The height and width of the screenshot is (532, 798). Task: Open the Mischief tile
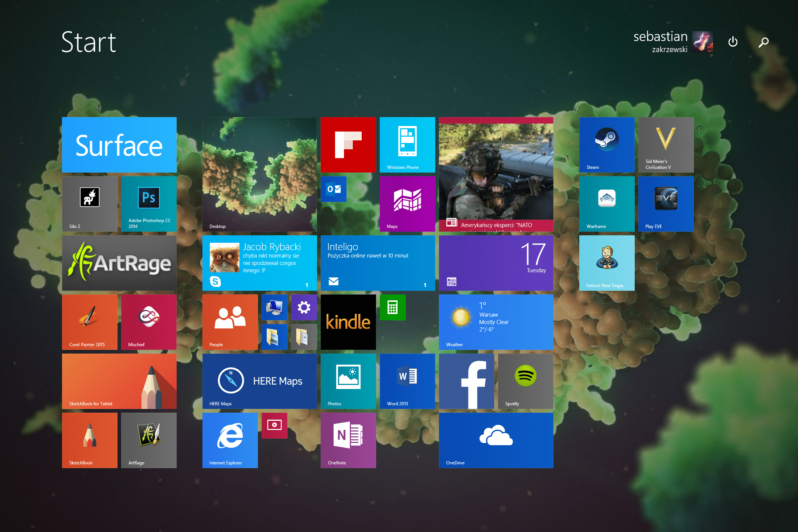pos(149,322)
